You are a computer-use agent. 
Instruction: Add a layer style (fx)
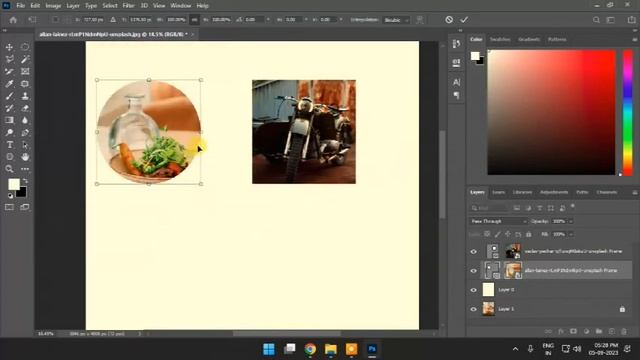(x=561, y=331)
